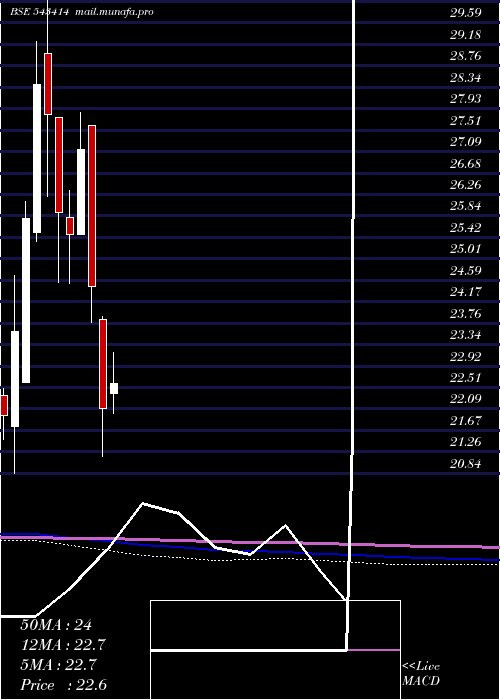
Task: Click the 29.18 price axis label
Action: pos(466,34)
